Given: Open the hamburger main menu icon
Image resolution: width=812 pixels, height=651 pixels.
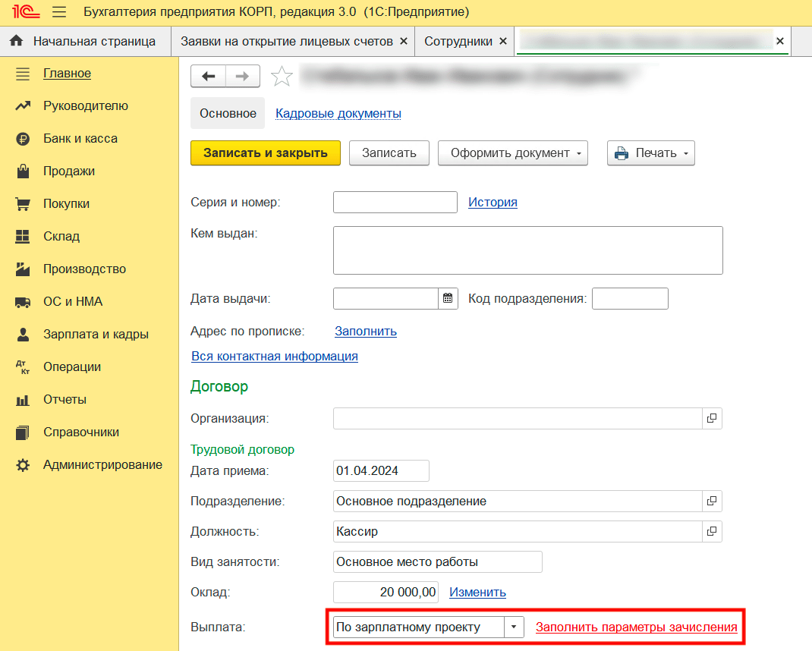Looking at the screenshot, I should [59, 12].
